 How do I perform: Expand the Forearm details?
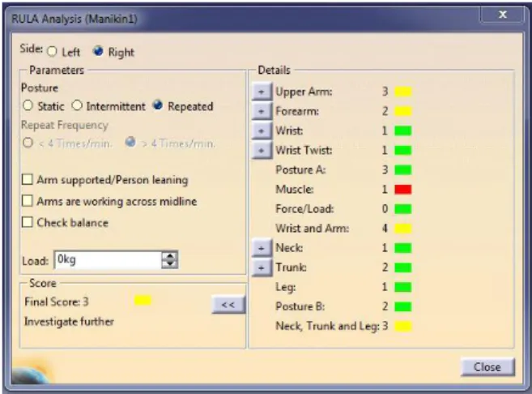(x=262, y=111)
